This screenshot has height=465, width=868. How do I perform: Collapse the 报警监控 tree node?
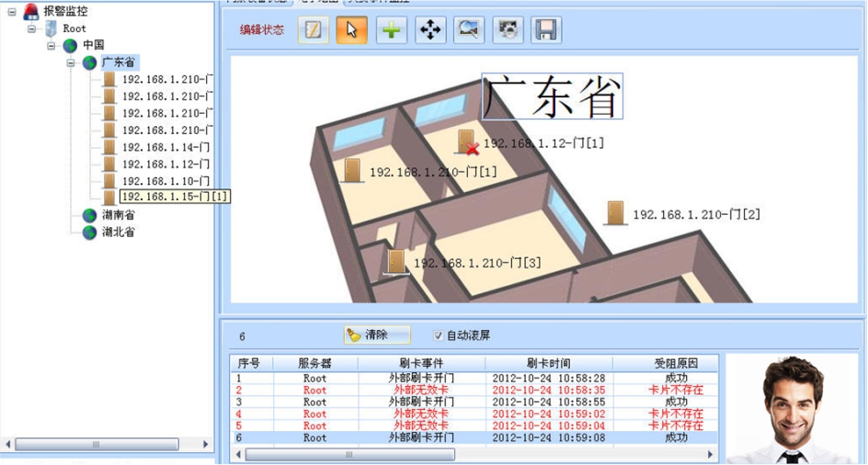coord(12,12)
